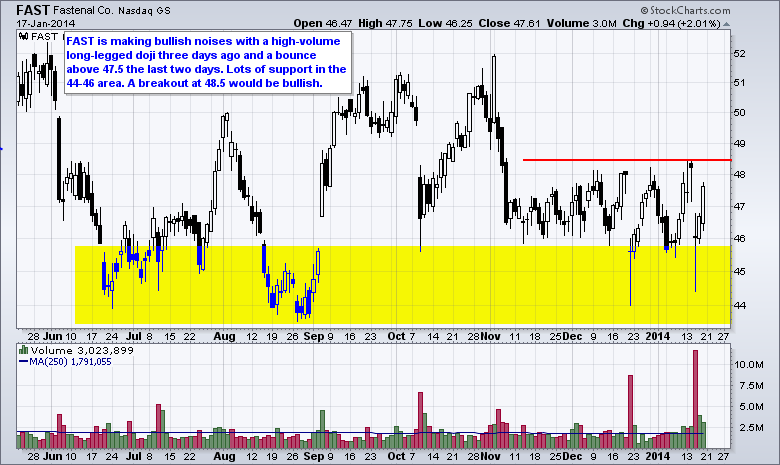Click the 5.0M label on volume axis
780x465 pixels.
(x=750, y=406)
